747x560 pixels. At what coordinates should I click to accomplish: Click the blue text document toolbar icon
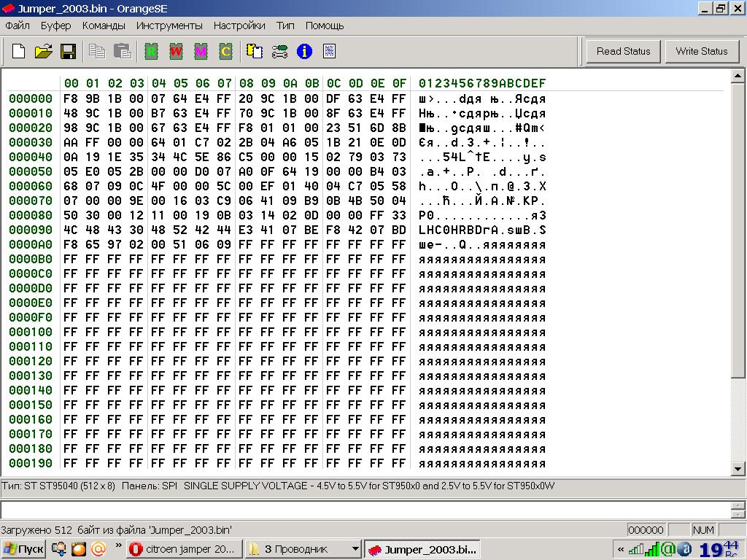[329, 51]
